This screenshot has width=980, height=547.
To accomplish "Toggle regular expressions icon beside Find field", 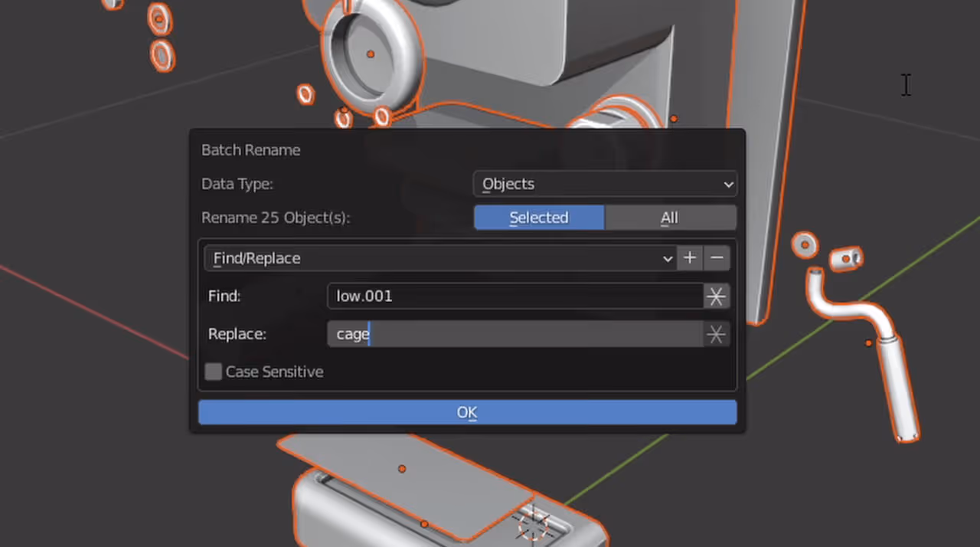I will (x=715, y=296).
